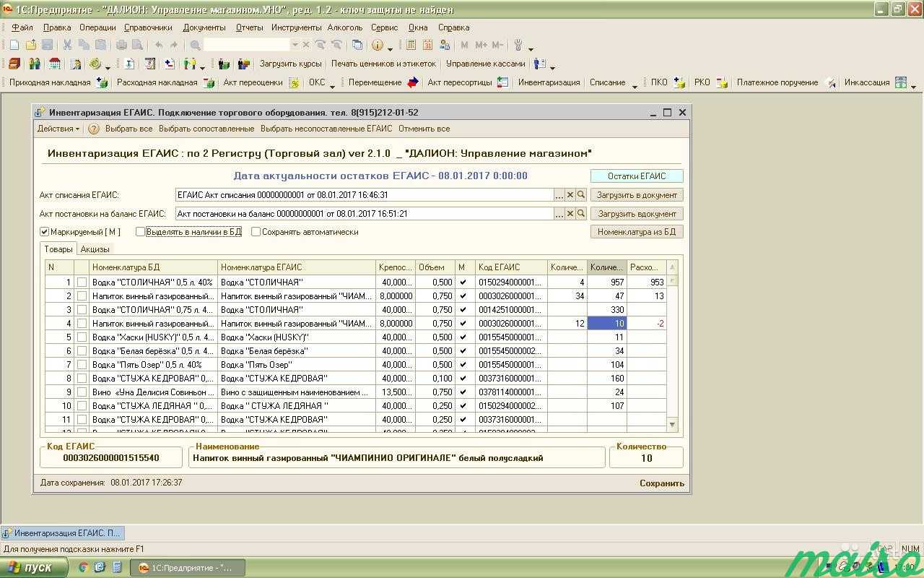
Task: Tick the checkbox in table row 4
Action: (82, 324)
